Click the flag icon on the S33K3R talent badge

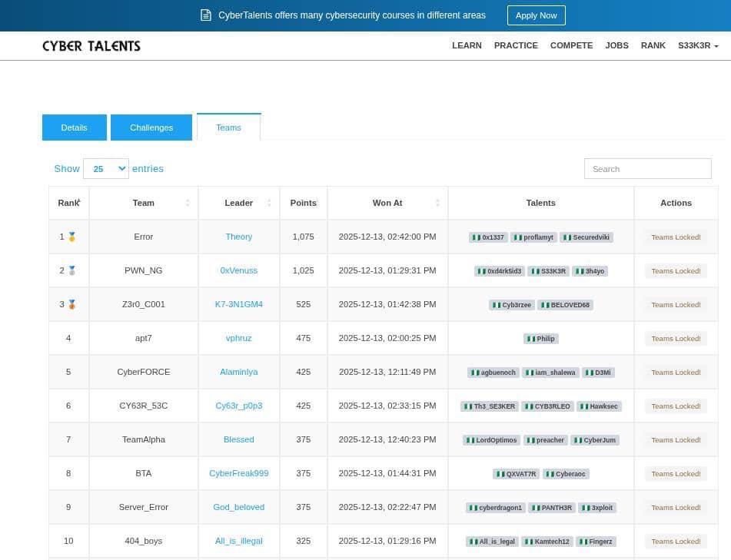(x=535, y=270)
